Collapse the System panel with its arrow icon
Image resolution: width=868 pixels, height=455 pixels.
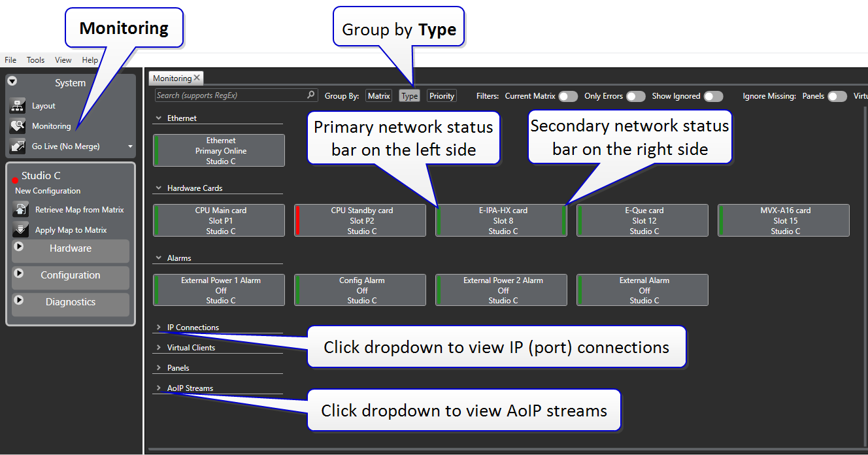(x=12, y=81)
